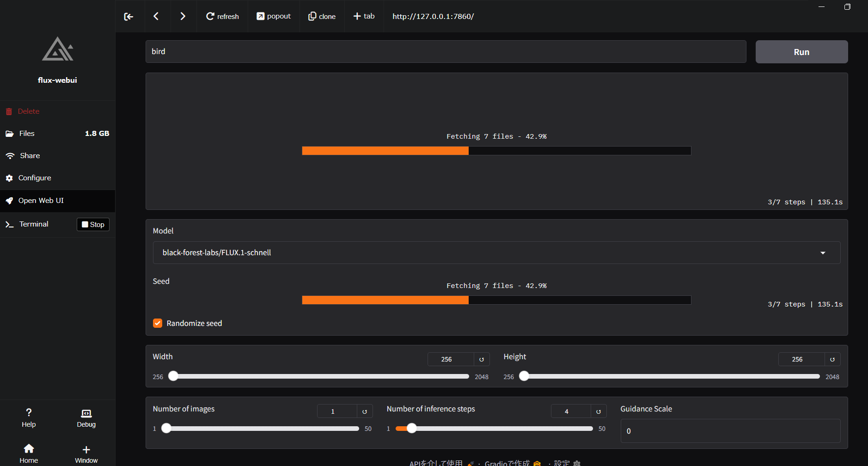868x466 pixels.
Task: Open the Debug panel
Action: pos(86,418)
